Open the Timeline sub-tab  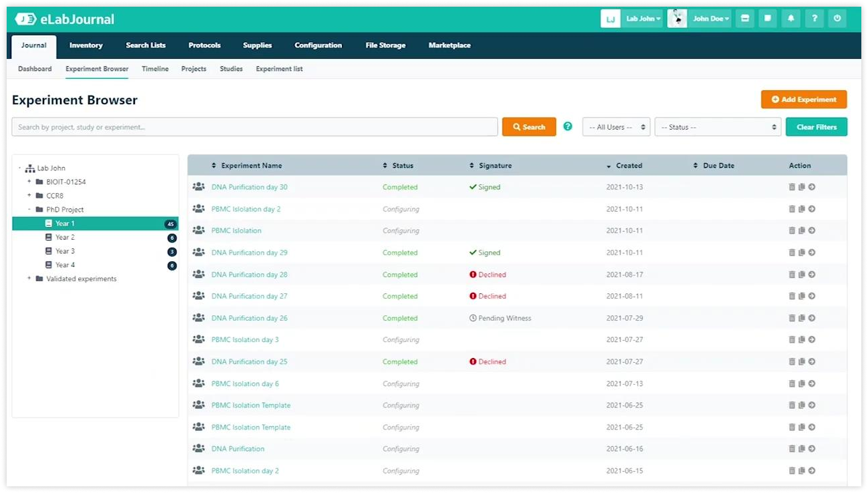pyautogui.click(x=155, y=69)
